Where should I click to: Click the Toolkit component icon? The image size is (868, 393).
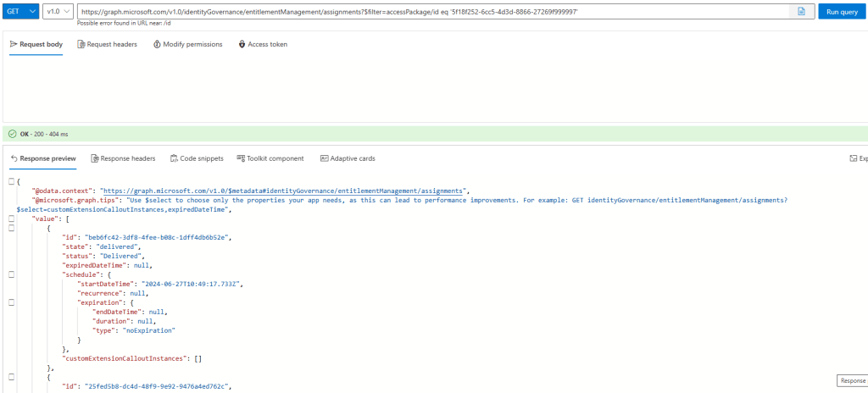[241, 158]
